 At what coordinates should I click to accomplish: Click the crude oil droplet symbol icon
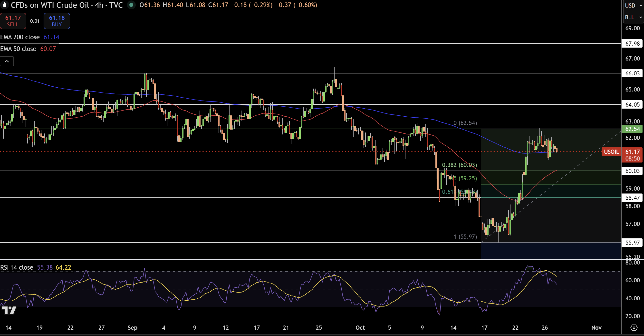point(4,5)
